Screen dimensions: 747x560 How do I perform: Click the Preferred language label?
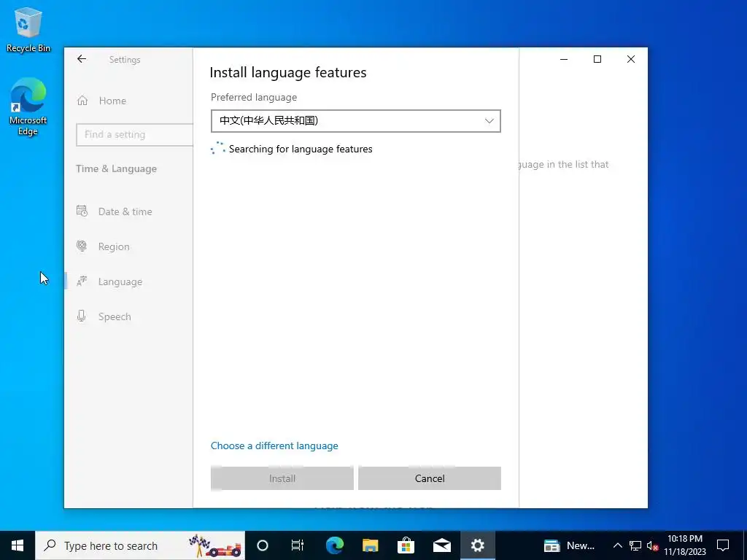(x=254, y=97)
